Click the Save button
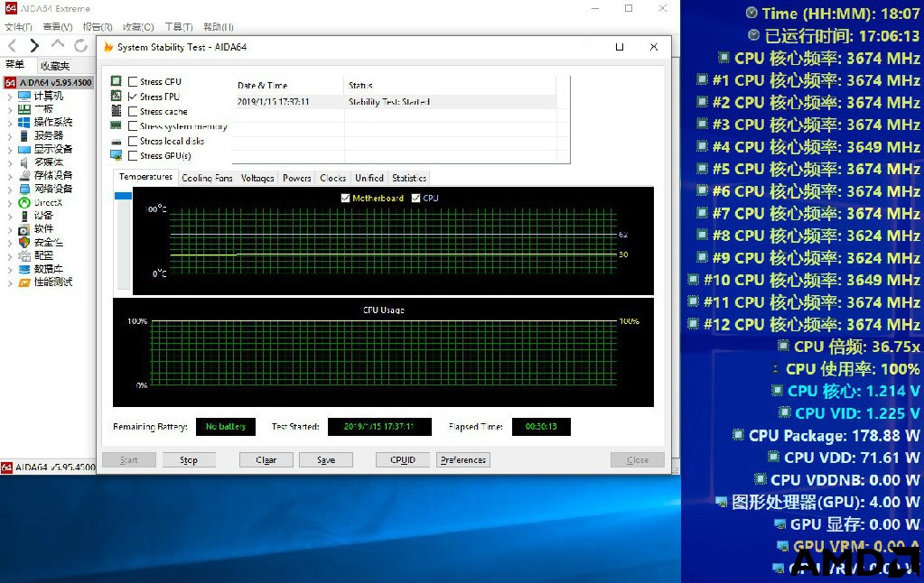The width and height of the screenshot is (924, 583). click(326, 460)
